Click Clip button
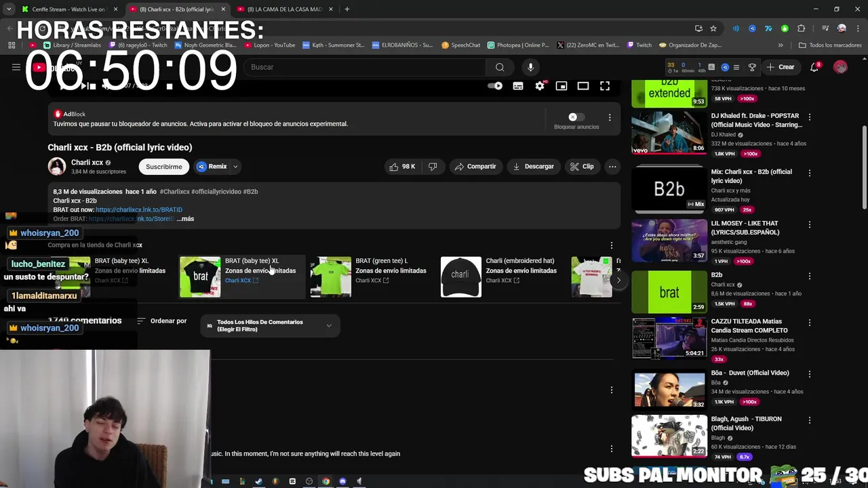 582,167
